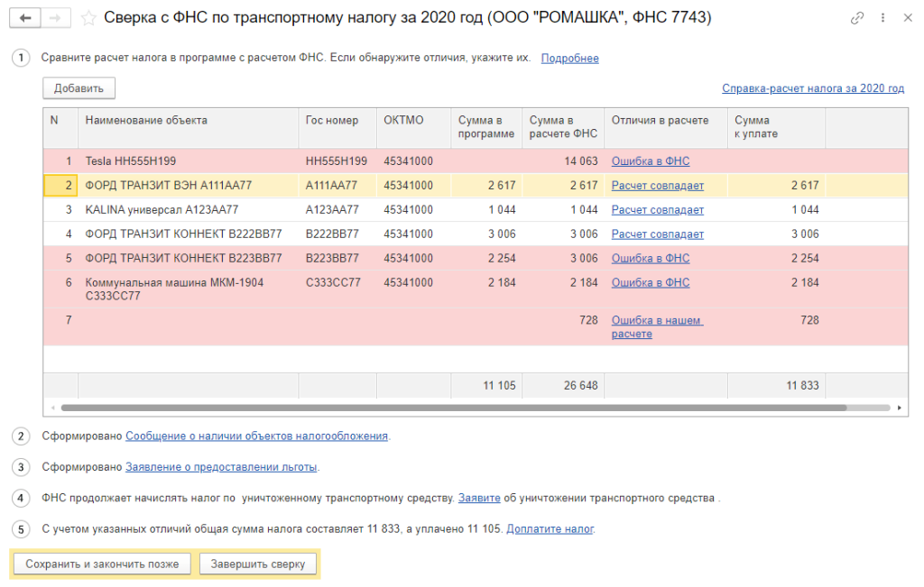Click the "Сохранить и закончить позже" button
924x587 pixels.
pos(102,564)
